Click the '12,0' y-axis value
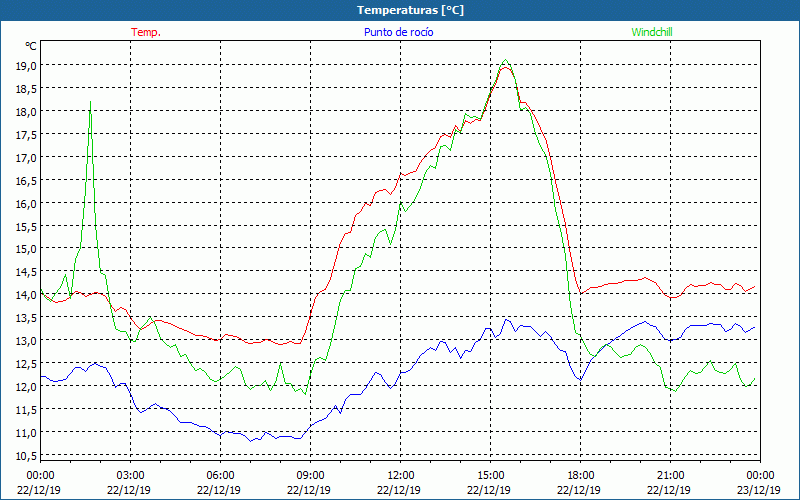This screenshot has width=800, height=500. [x=26, y=386]
